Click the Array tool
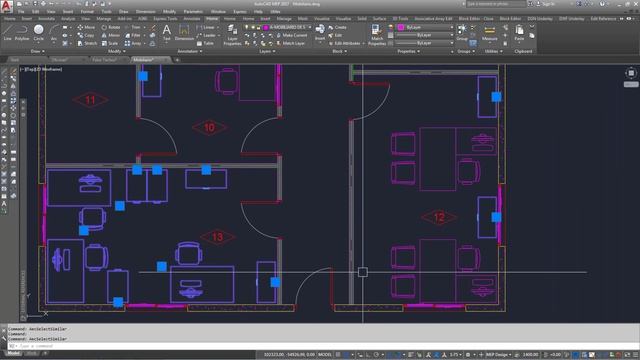This screenshot has width=640, height=360. click(133, 43)
